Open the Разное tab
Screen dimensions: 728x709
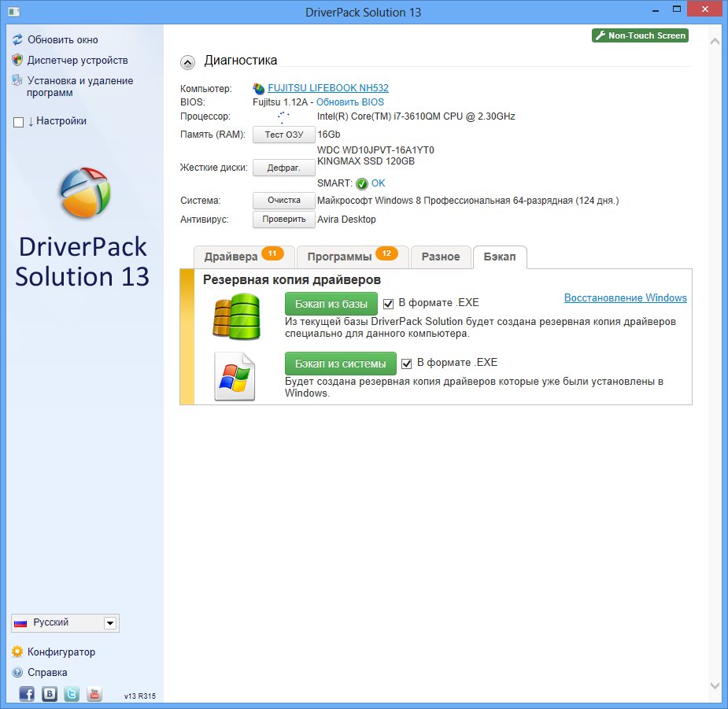pyautogui.click(x=441, y=257)
